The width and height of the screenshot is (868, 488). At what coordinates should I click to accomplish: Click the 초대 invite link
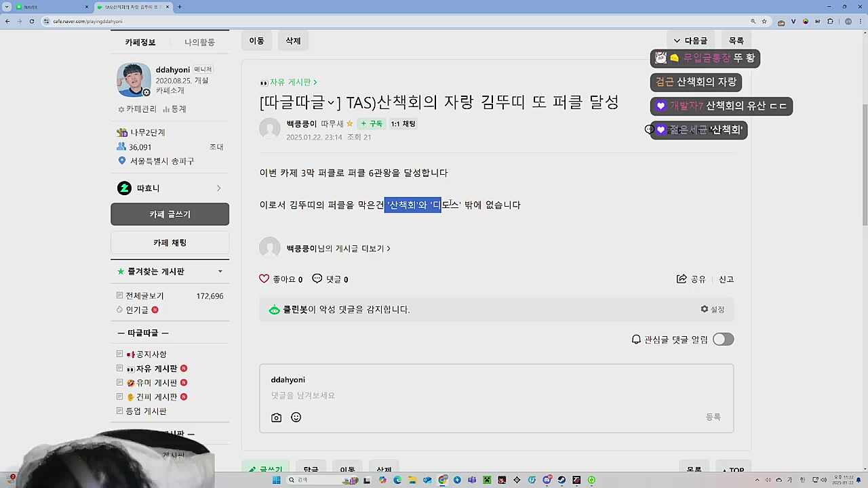[x=216, y=147]
